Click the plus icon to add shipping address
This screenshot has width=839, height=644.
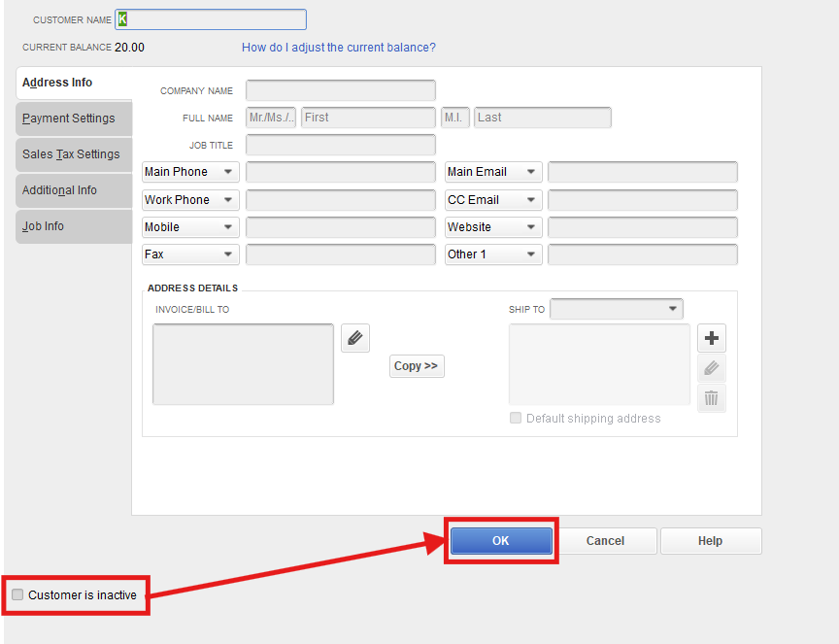712,338
